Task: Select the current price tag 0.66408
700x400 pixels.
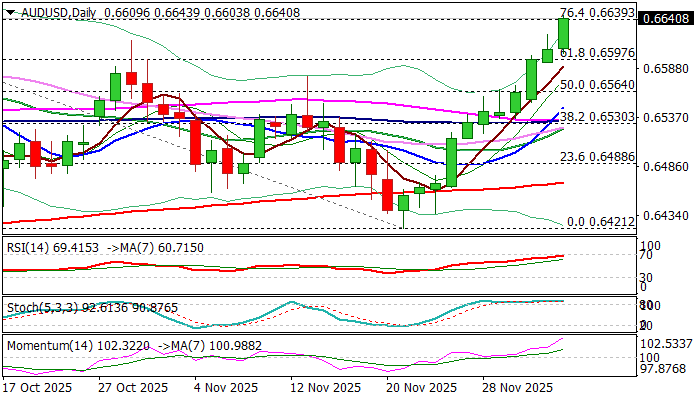Action: [667, 18]
